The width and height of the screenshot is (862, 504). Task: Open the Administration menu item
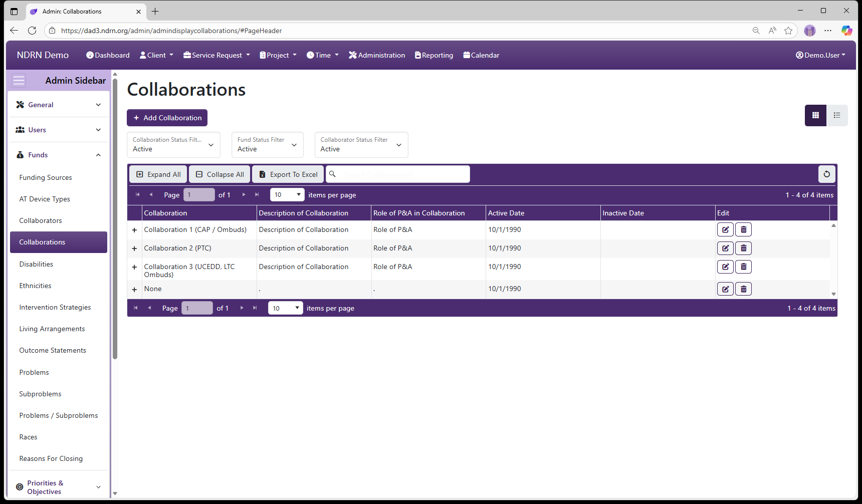377,55
